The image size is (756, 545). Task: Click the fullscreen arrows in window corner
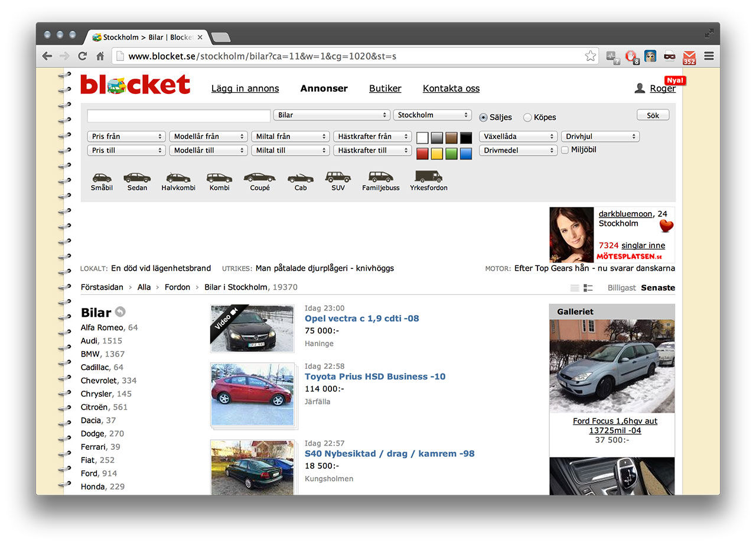tap(709, 34)
